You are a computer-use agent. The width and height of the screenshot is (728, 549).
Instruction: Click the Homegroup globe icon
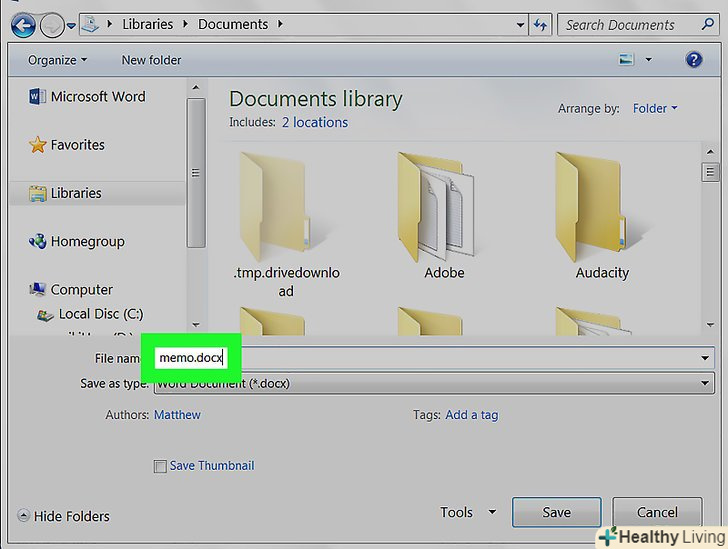click(x=38, y=241)
